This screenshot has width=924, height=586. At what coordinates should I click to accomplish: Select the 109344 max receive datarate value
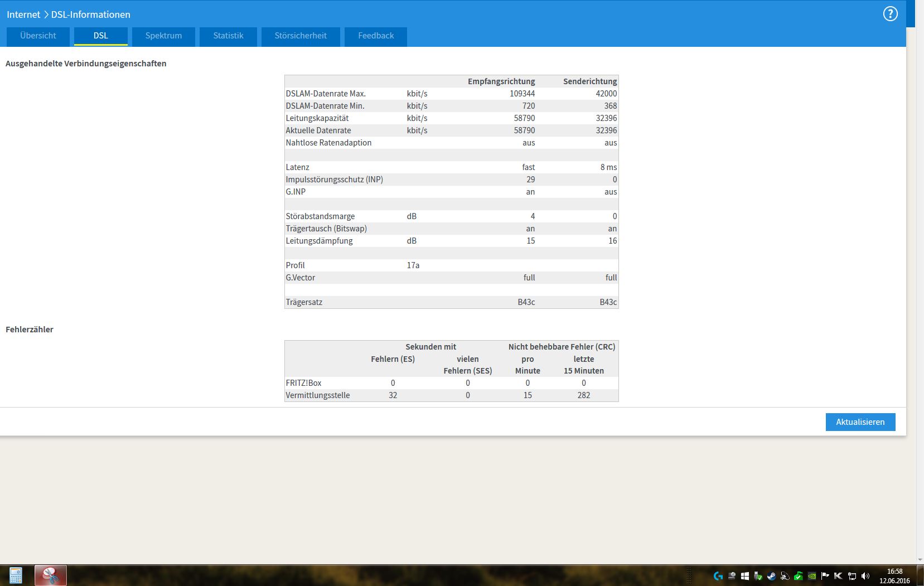pyautogui.click(x=522, y=94)
